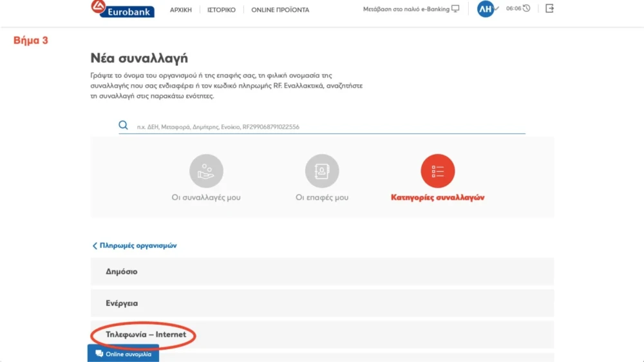
Task: Click the Οι συναλλαγές μου label
Action: click(206, 198)
